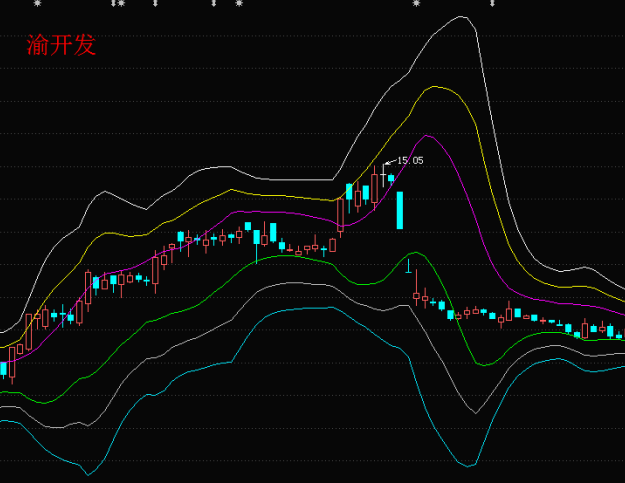The width and height of the screenshot is (625, 483).
Task: Click the small arrow pointing from 15.05 label
Action: tap(390, 161)
